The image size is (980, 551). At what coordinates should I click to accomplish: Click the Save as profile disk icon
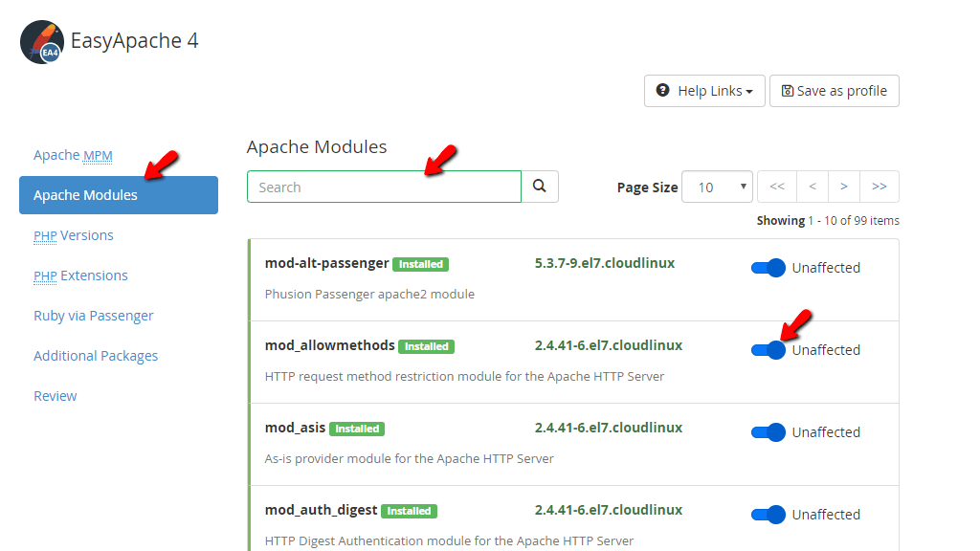click(788, 91)
